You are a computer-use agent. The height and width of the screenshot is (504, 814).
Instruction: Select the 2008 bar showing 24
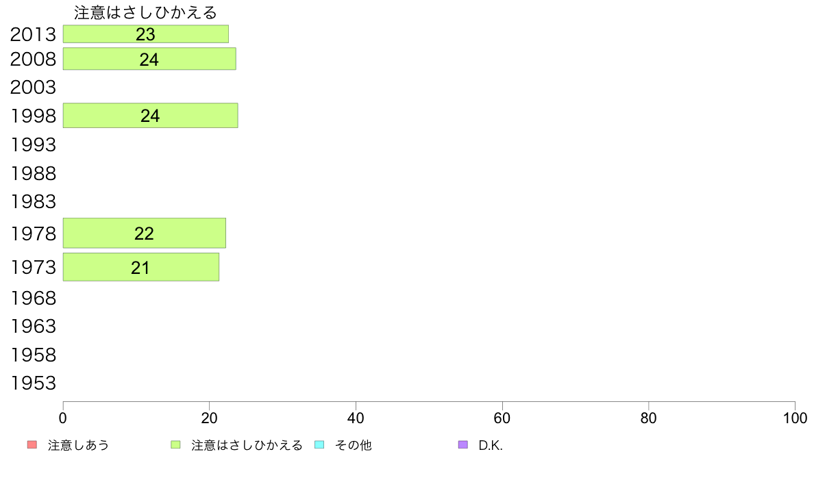pyautogui.click(x=149, y=59)
